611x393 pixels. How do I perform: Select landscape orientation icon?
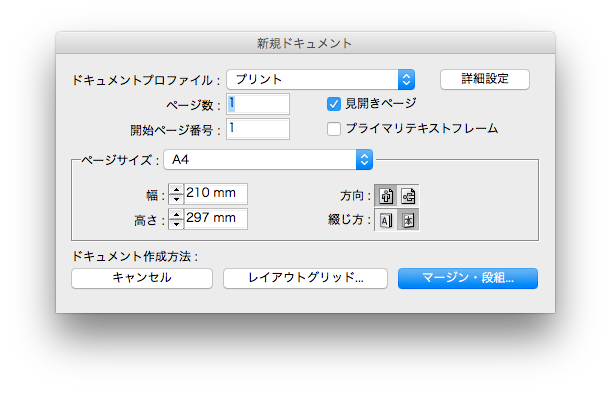pos(408,196)
